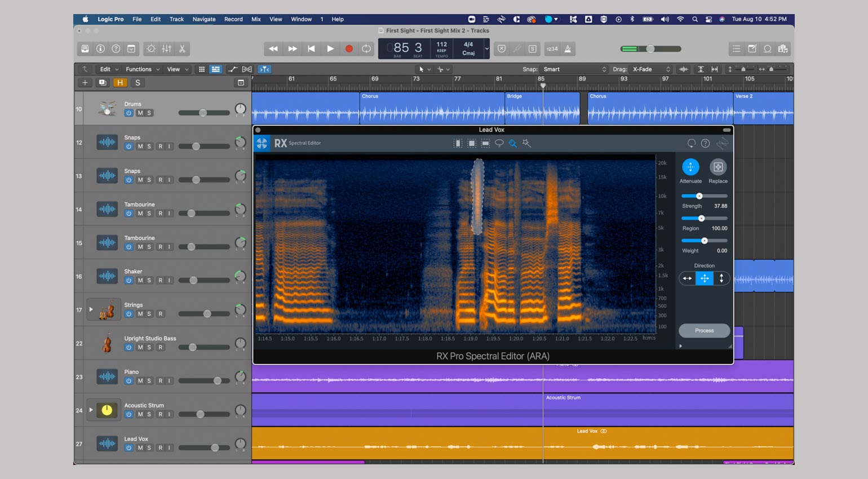868x479 pixels.
Task: Open the Mix menu
Action: [x=256, y=19]
